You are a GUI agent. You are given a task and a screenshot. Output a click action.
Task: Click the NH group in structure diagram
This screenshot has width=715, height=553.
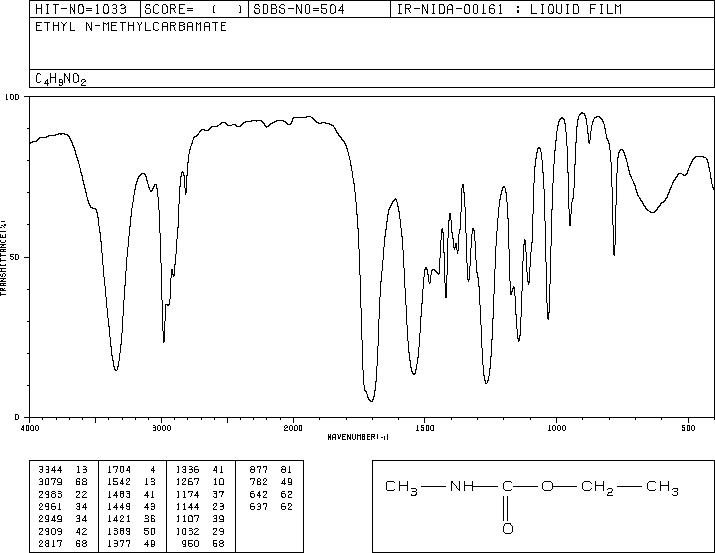tap(461, 486)
